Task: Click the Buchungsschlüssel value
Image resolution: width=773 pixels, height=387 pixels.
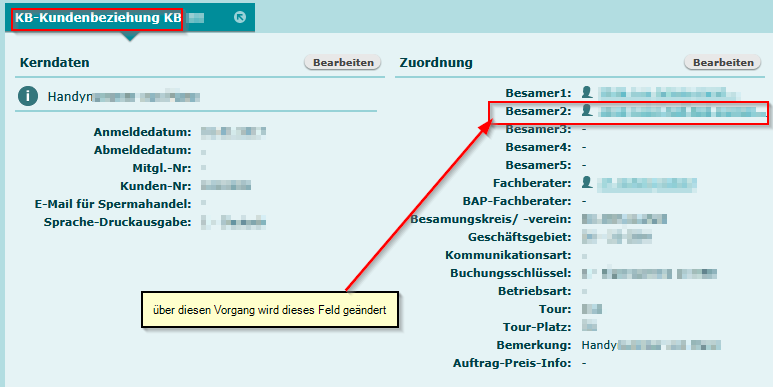Action: (x=649, y=273)
